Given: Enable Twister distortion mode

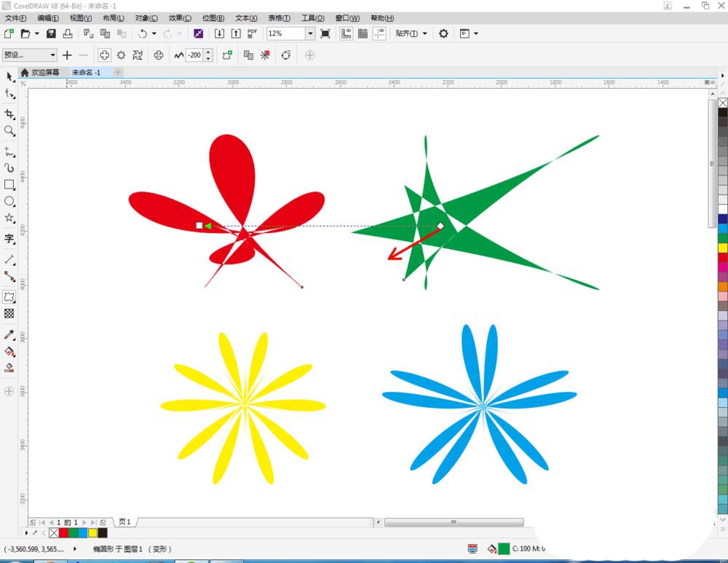Looking at the screenshot, I should tap(139, 55).
